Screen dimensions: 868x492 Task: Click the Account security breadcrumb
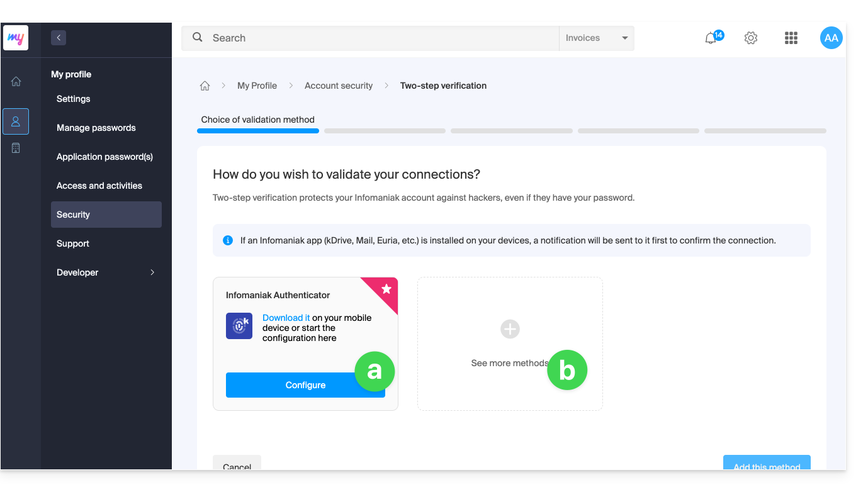(x=339, y=86)
